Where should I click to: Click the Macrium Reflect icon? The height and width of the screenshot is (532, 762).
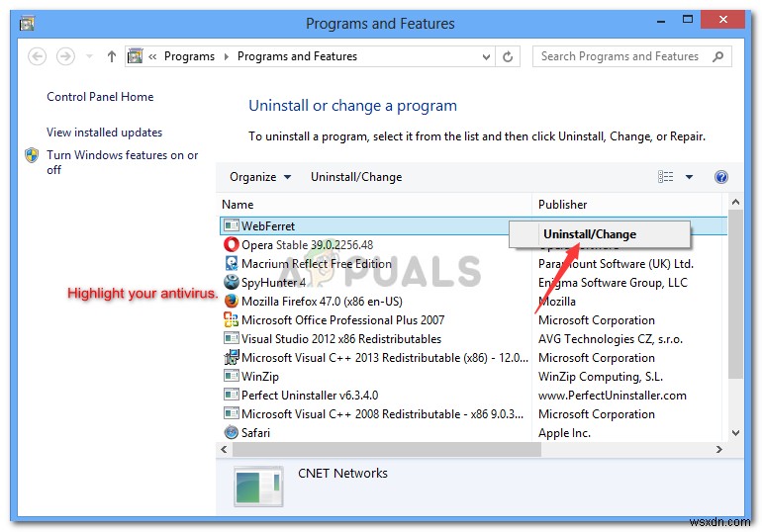pos(232,263)
